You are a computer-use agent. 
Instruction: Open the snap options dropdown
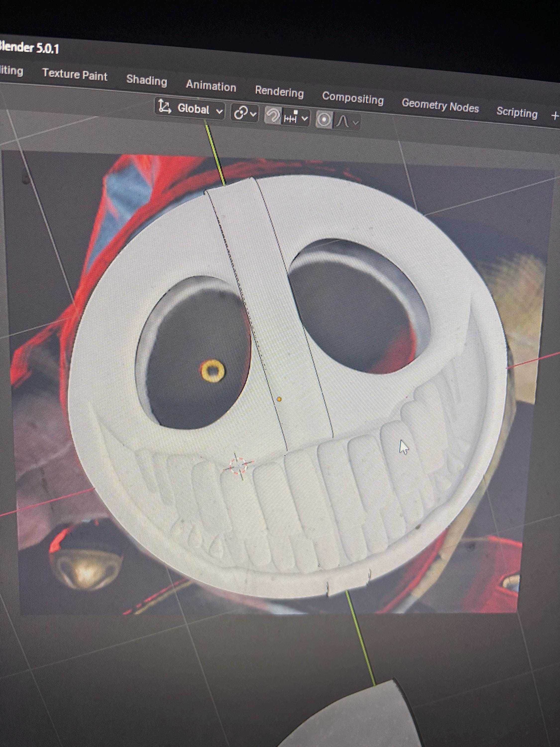point(296,118)
